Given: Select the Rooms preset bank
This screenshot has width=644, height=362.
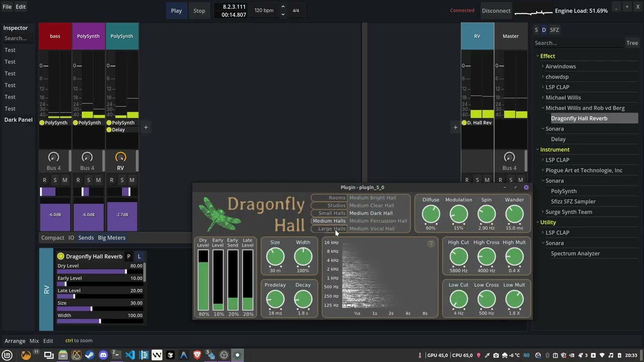Looking at the screenshot, I should [329, 198].
